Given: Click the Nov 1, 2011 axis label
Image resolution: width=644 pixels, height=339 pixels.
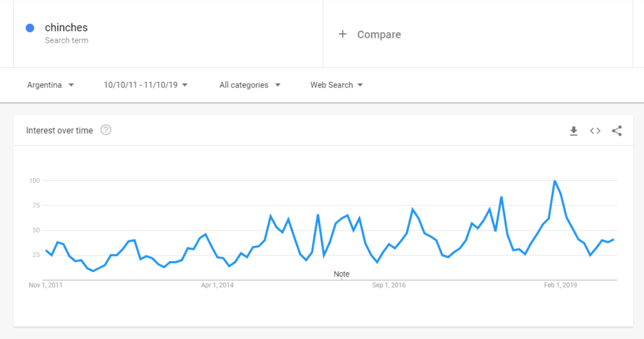Looking at the screenshot, I should [x=45, y=285].
